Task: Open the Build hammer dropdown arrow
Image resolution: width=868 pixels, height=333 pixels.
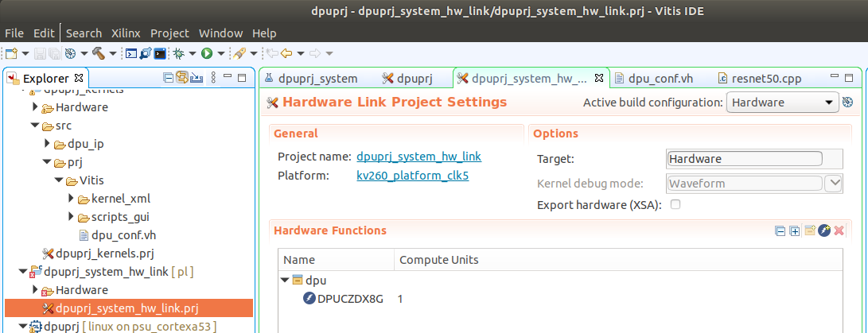Action: [x=112, y=54]
